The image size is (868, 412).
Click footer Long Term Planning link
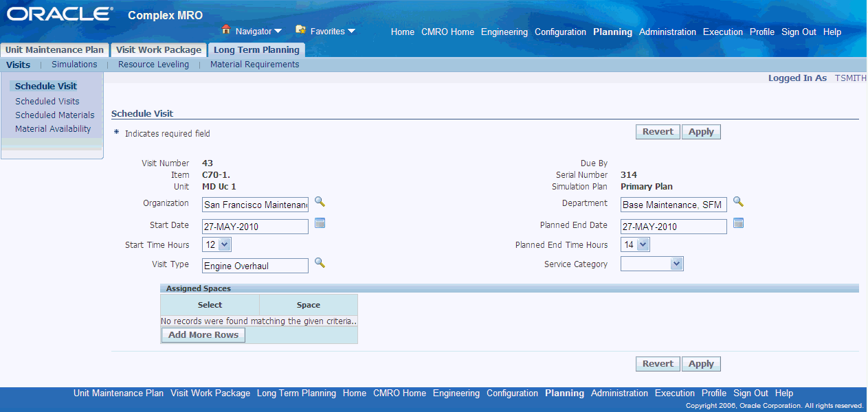coord(296,393)
